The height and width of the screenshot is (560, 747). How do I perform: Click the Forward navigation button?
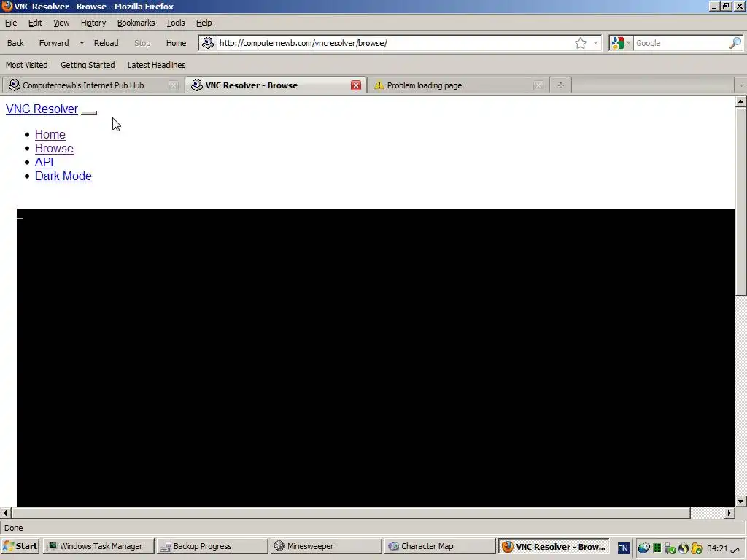pyautogui.click(x=54, y=43)
